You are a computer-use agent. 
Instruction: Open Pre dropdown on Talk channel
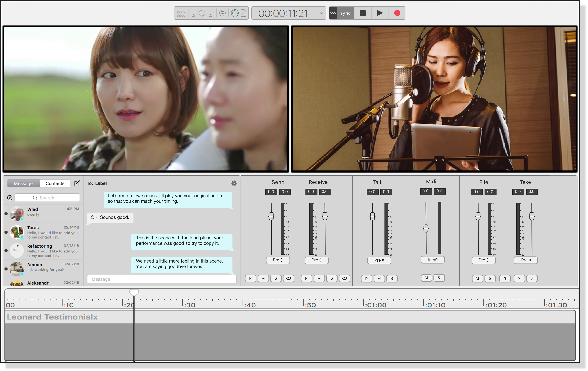pos(379,260)
